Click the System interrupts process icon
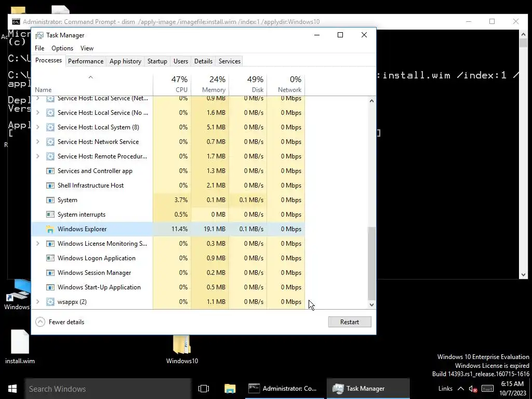The image size is (532, 399). (x=50, y=215)
